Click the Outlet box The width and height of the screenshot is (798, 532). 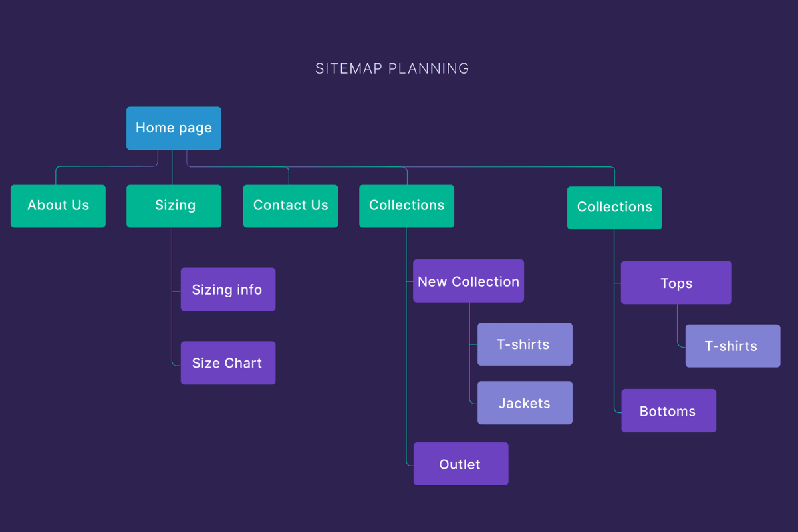pos(461,464)
